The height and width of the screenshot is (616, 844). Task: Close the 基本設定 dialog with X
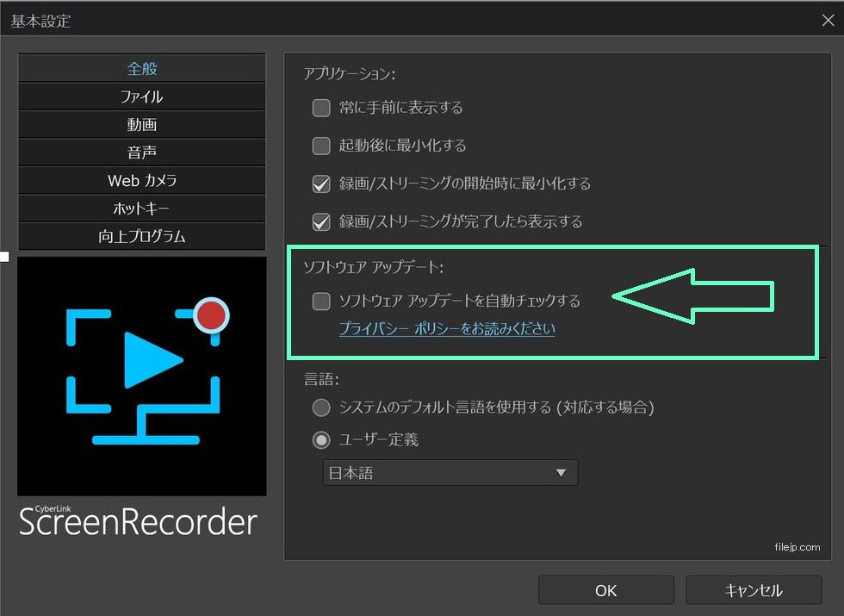point(828,21)
